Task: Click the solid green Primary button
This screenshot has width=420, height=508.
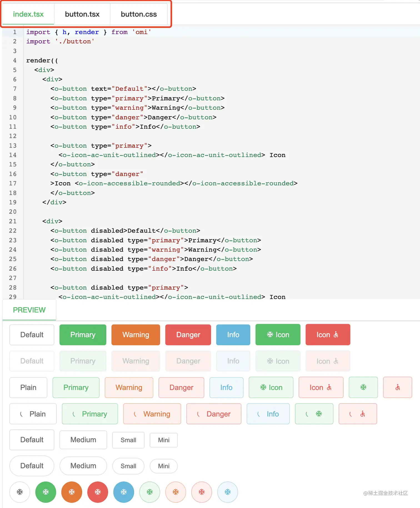Action: pos(83,335)
